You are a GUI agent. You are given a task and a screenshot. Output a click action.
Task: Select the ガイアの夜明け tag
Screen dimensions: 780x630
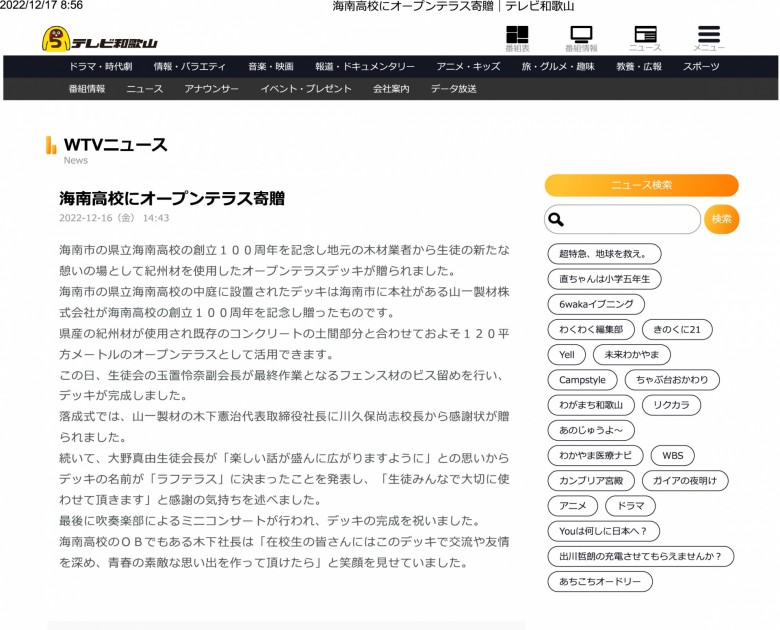point(684,481)
